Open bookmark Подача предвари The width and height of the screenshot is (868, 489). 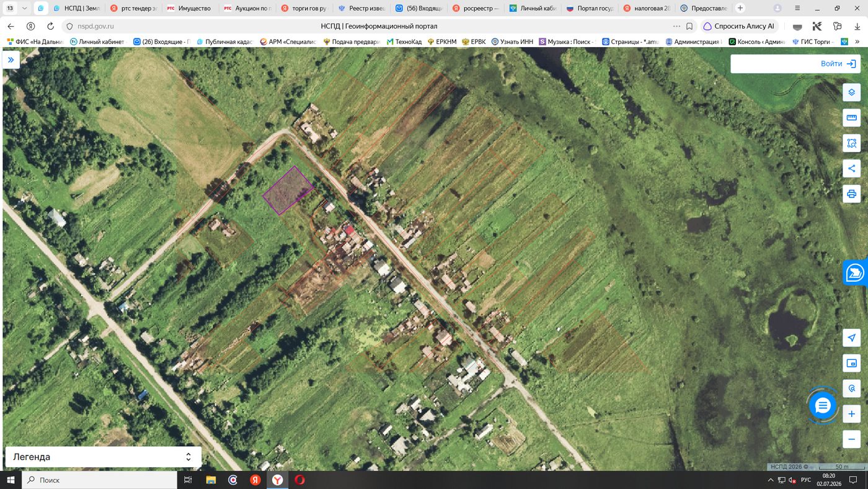click(x=352, y=42)
